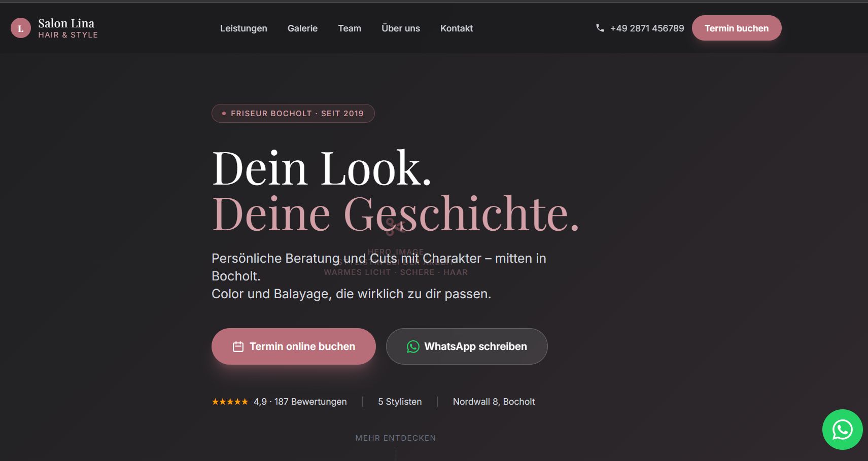Viewport: 868px width, 461px height.
Task: Open the Kontakt nav link
Action: (x=457, y=28)
